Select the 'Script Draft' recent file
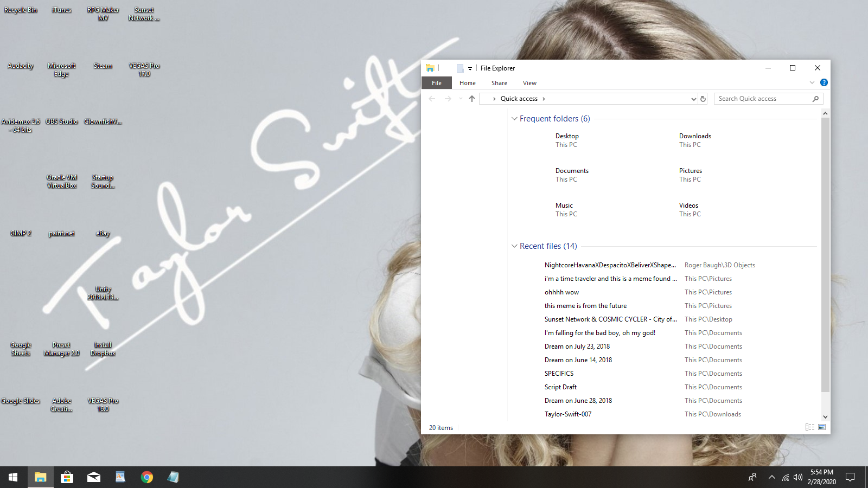This screenshot has height=488, width=868. pos(560,387)
